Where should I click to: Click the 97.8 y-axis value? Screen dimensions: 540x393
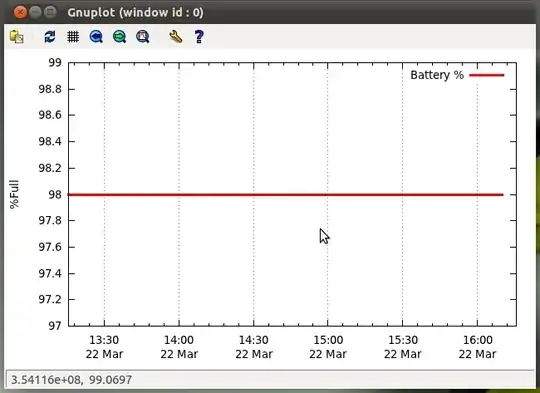[50, 220]
